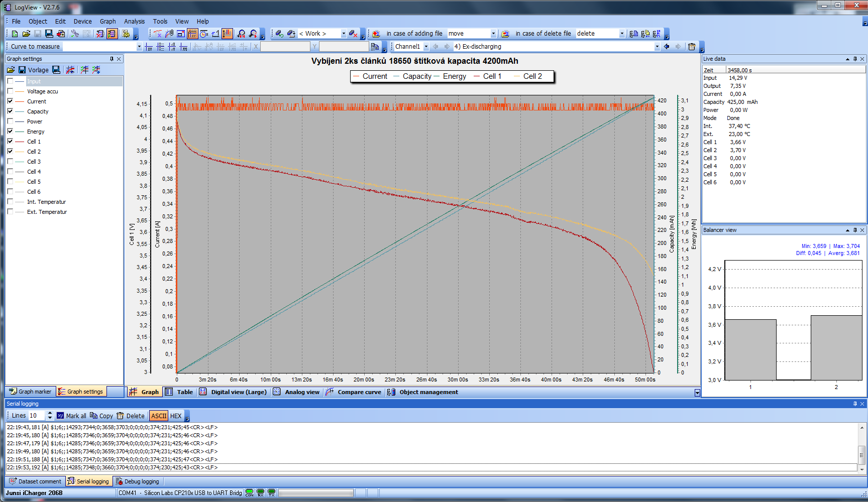The height and width of the screenshot is (502, 868).
Task: Enable the Voltage accu curve checkbox
Action: click(10, 91)
